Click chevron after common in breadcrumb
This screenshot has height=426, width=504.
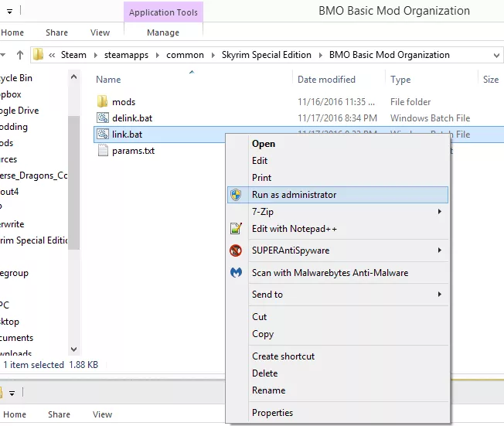pos(213,56)
